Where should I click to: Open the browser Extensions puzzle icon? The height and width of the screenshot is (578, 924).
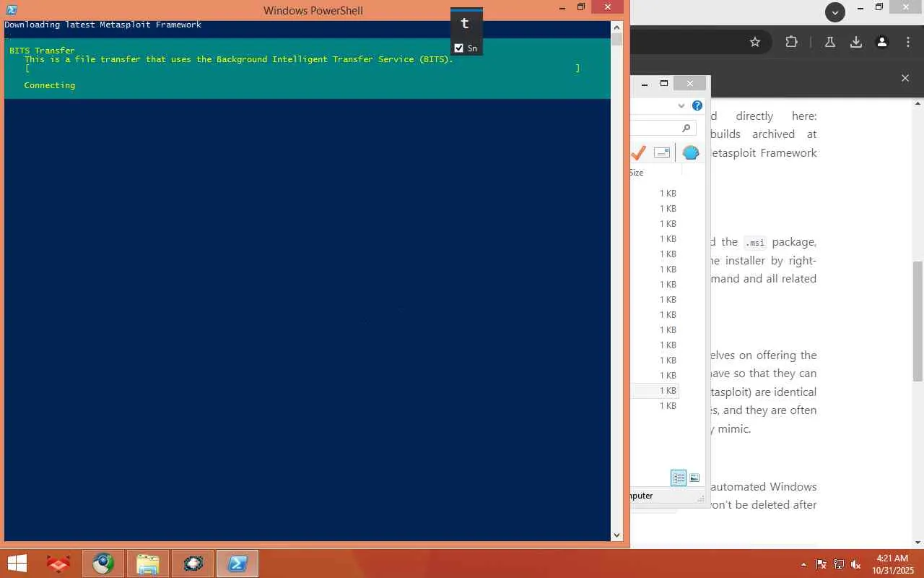click(791, 42)
